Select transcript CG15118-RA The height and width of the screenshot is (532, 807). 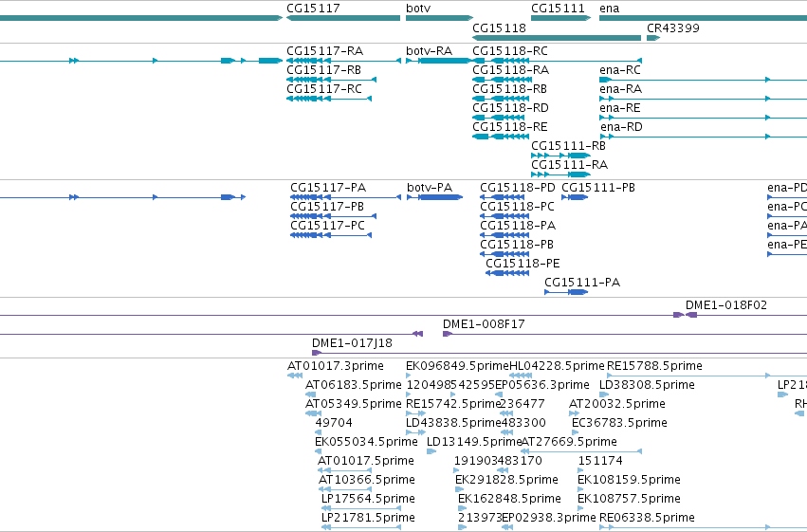[510, 70]
